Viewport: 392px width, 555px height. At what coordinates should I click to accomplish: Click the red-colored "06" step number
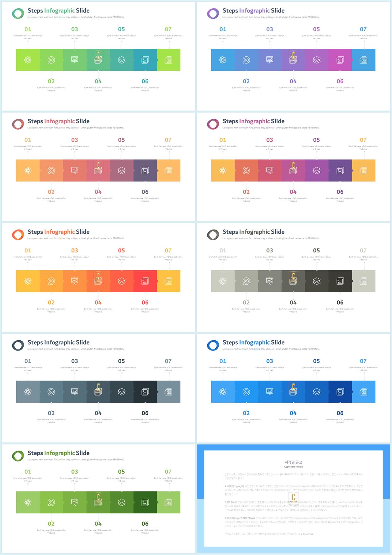(145, 303)
